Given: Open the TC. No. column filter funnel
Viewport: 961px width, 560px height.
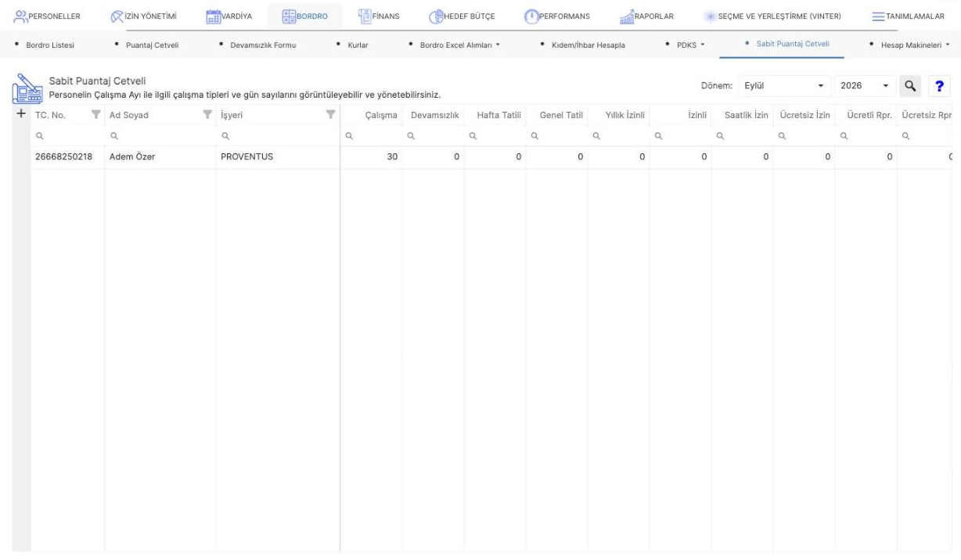Looking at the screenshot, I should 96,116.
